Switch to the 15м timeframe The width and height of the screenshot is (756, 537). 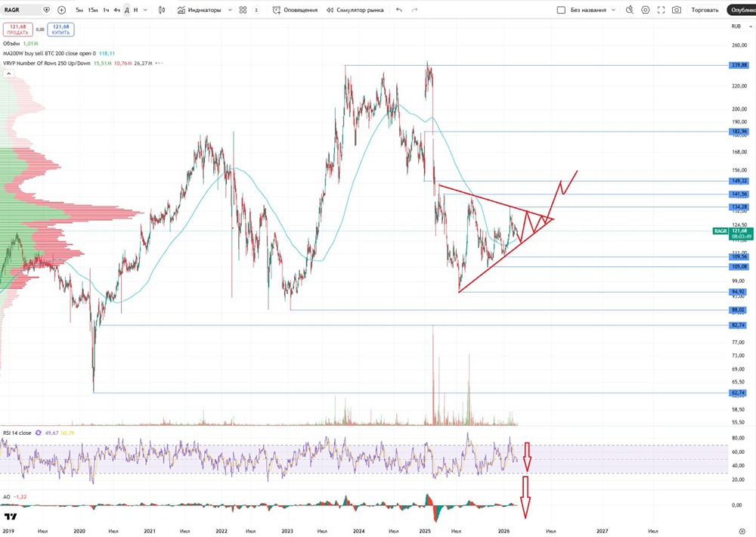[x=93, y=10]
